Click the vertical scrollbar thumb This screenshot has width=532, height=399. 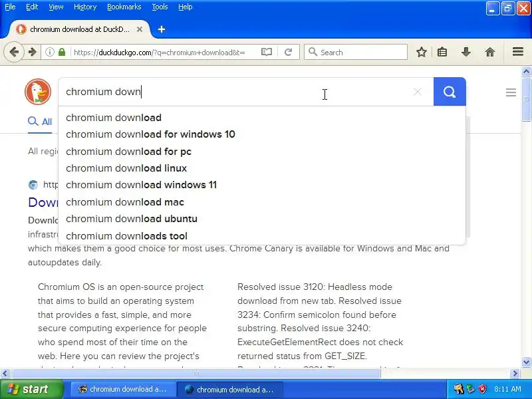pyautogui.click(x=526, y=98)
